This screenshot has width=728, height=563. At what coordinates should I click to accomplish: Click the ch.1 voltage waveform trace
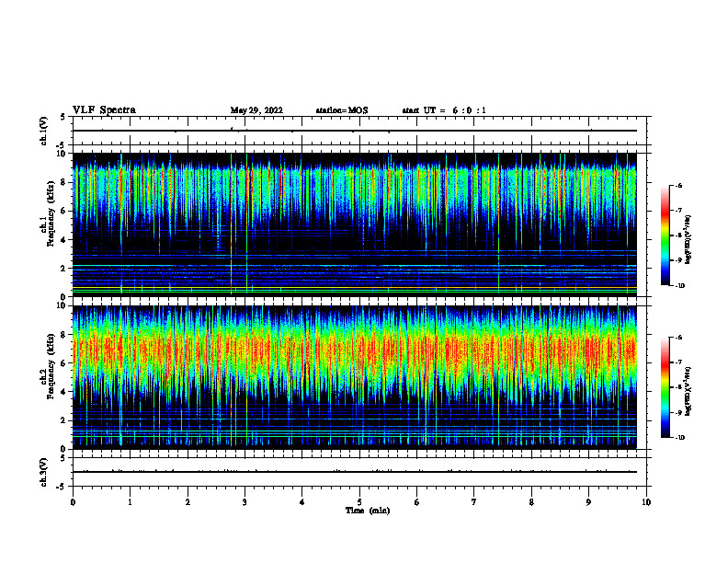(x=355, y=131)
